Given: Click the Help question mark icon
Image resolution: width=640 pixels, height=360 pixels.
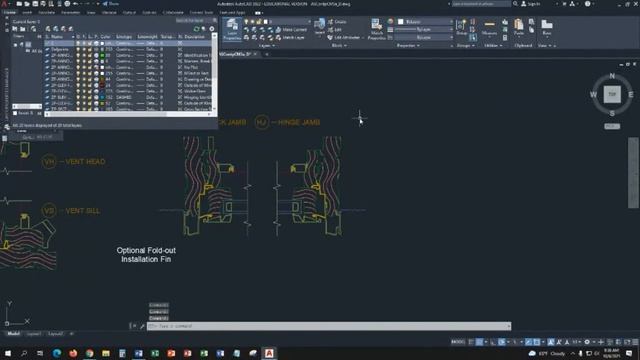Looking at the screenshot, I should (587, 4).
